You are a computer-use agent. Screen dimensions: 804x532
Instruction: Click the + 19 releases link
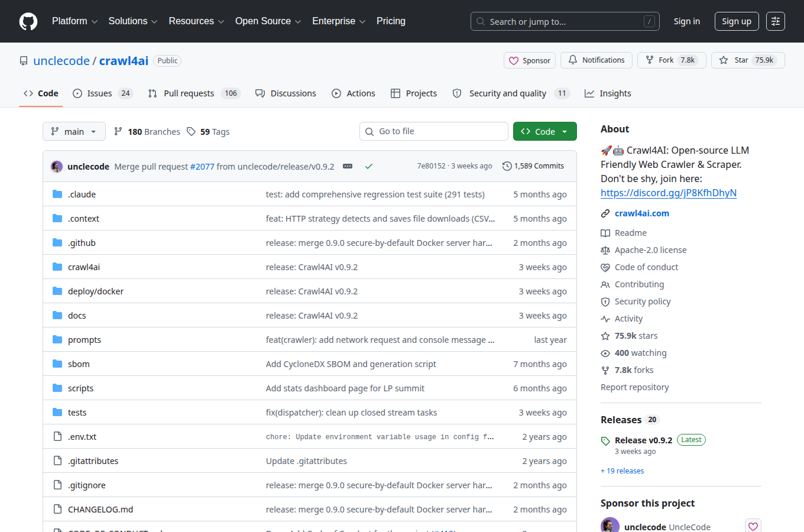tap(623, 471)
